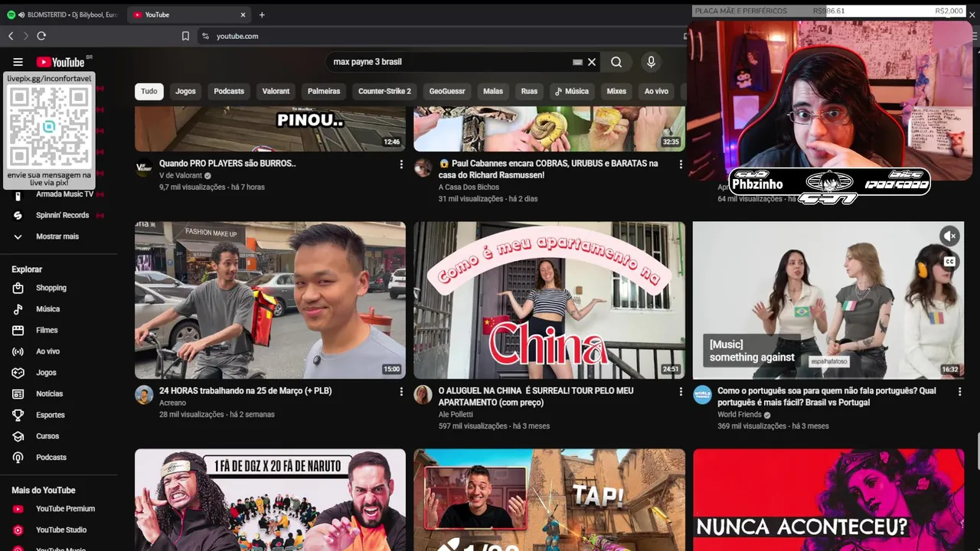The image size is (980, 551).
Task: Select the Mixes filter chip
Action: pyautogui.click(x=616, y=91)
